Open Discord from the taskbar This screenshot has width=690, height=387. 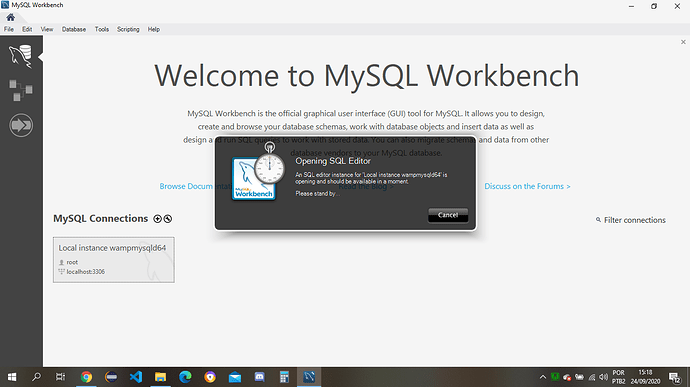point(260,377)
